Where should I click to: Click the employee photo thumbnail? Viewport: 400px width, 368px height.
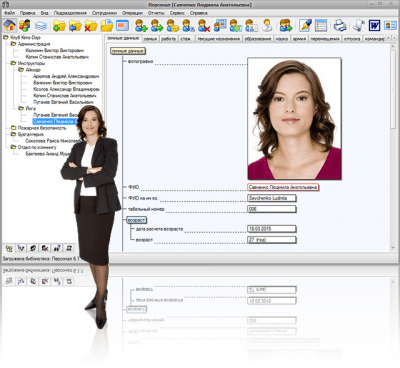[294, 119]
